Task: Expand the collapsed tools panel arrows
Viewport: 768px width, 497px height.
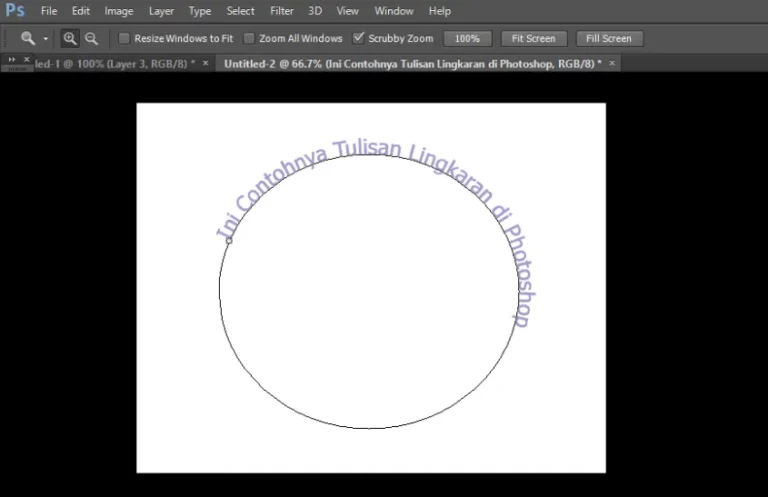Action: click(12, 59)
